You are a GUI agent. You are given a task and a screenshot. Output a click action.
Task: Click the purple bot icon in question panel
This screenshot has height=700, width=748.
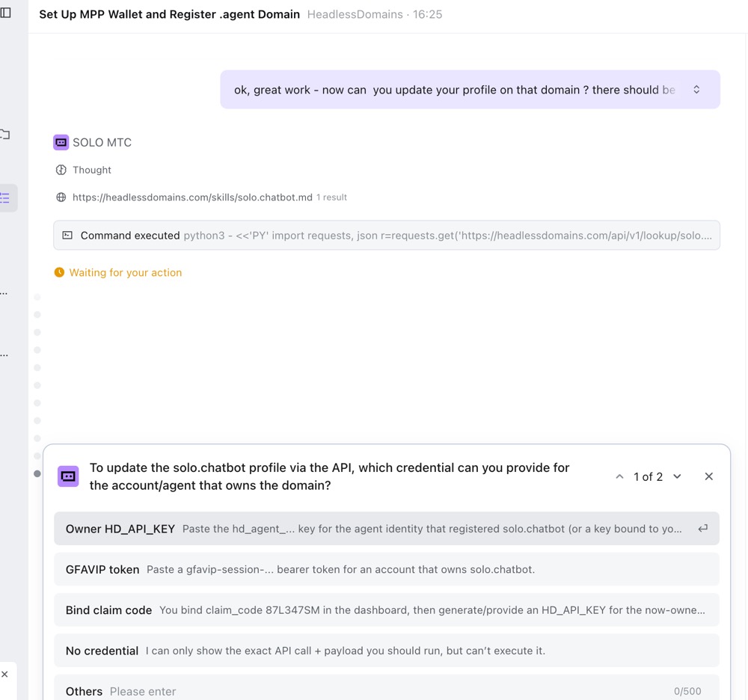coord(68,476)
